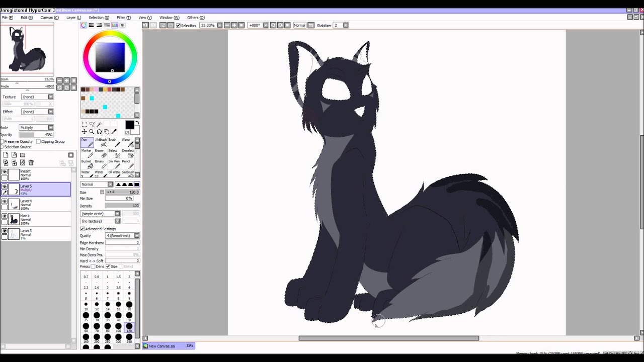Viewport: 644px width, 362px height.
Task: Select brush size 120 preset
Action: click(129, 327)
